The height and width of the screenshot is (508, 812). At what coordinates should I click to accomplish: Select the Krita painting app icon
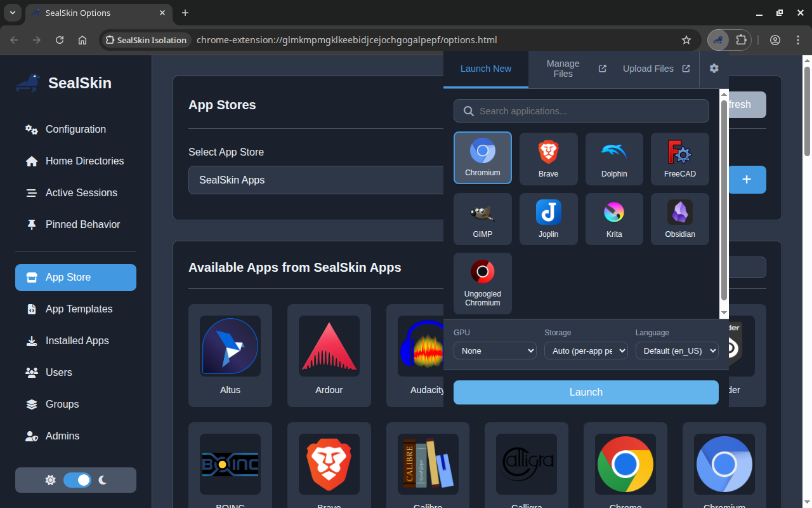[613, 218]
